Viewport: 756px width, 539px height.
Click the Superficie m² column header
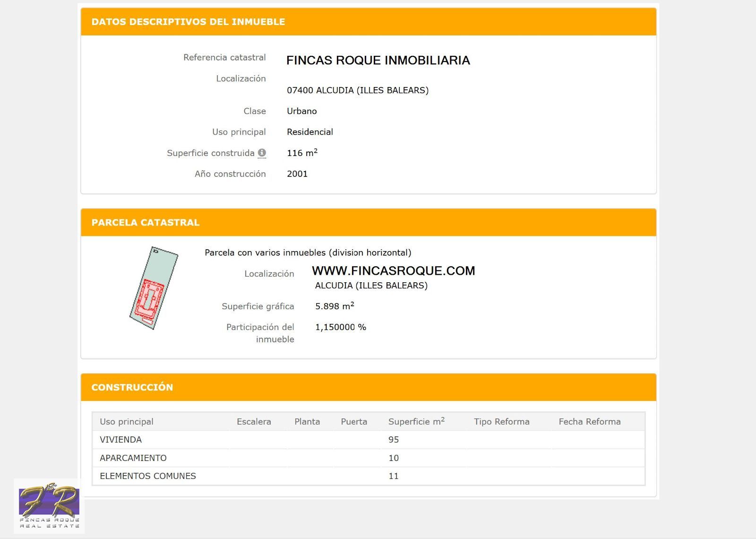click(416, 422)
